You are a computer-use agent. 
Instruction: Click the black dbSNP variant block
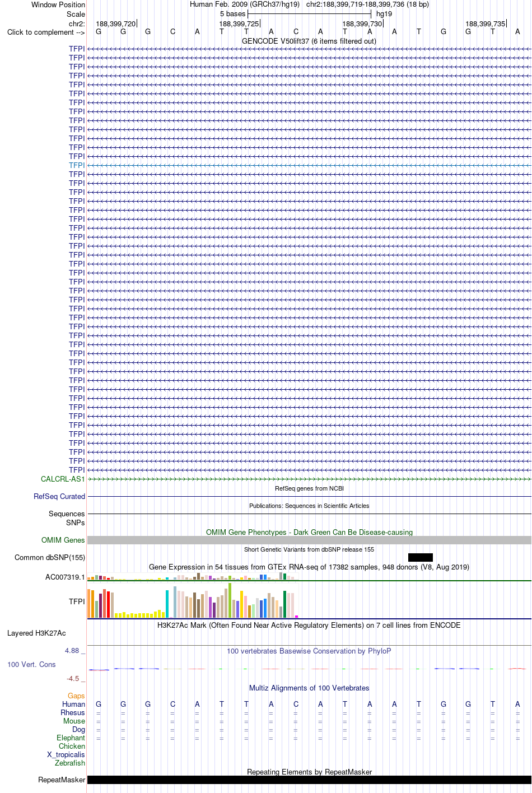421,557
